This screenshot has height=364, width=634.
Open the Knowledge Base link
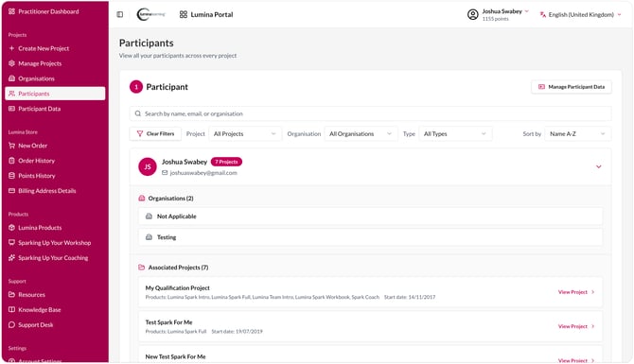point(39,310)
